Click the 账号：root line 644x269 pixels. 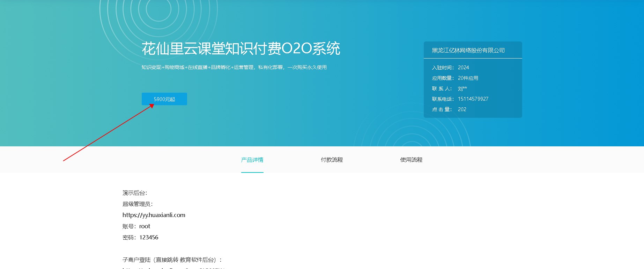136,226
